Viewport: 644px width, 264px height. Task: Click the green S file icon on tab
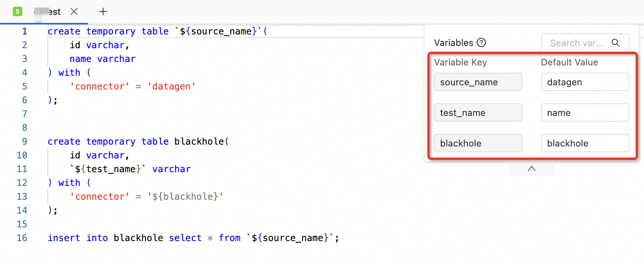coord(18,11)
